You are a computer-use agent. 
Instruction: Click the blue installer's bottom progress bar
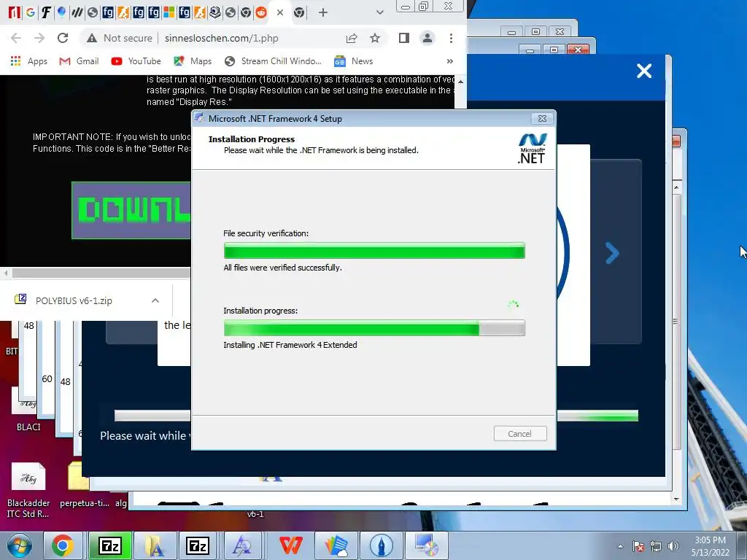click(x=376, y=416)
